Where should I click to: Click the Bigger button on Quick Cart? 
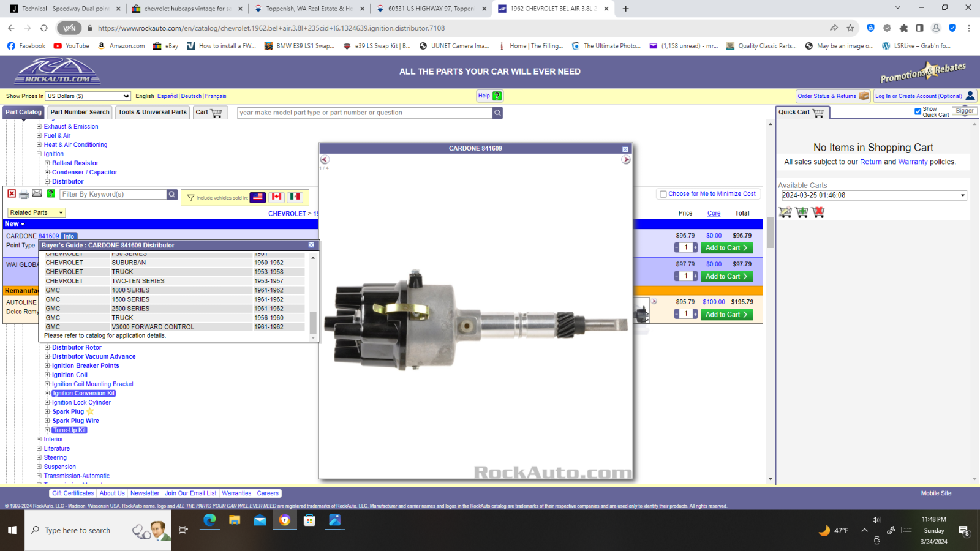[x=965, y=111]
